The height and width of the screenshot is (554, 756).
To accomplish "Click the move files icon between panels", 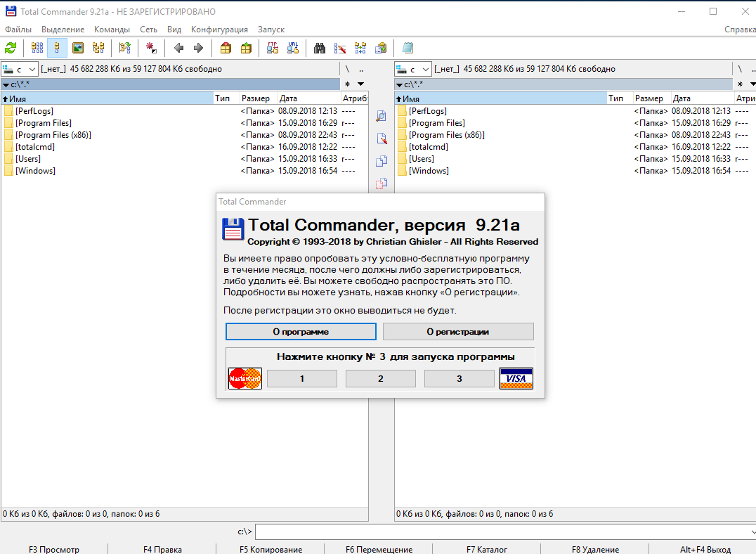I will (x=382, y=183).
